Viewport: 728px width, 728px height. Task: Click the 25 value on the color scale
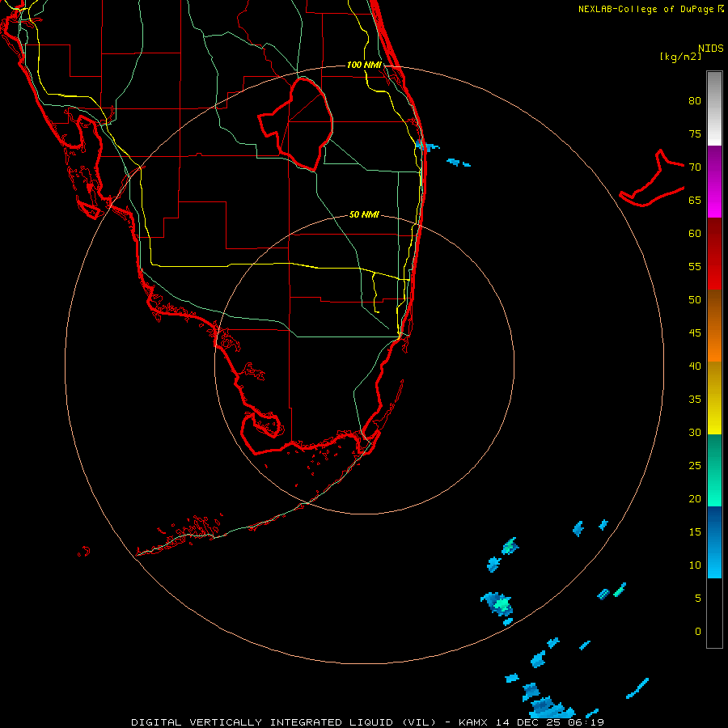tap(695, 466)
